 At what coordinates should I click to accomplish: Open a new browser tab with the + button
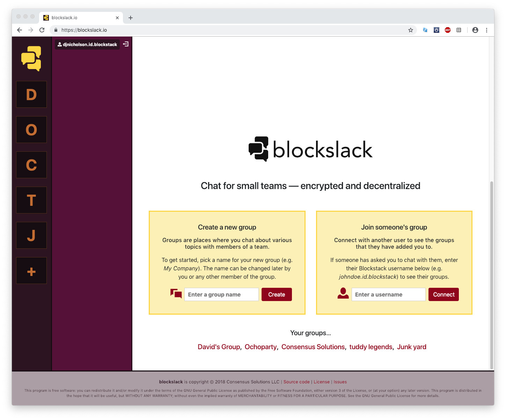click(131, 17)
